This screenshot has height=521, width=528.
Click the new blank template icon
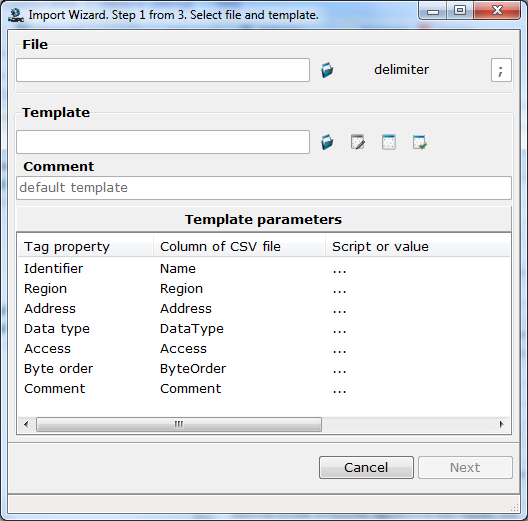point(389,142)
